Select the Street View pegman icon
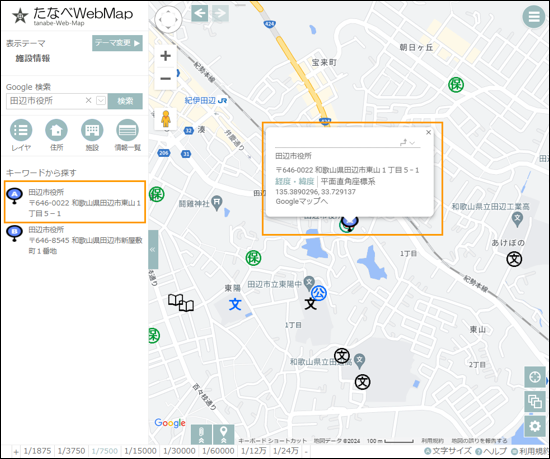Screen dimensions: 550x459 (x=166, y=119)
